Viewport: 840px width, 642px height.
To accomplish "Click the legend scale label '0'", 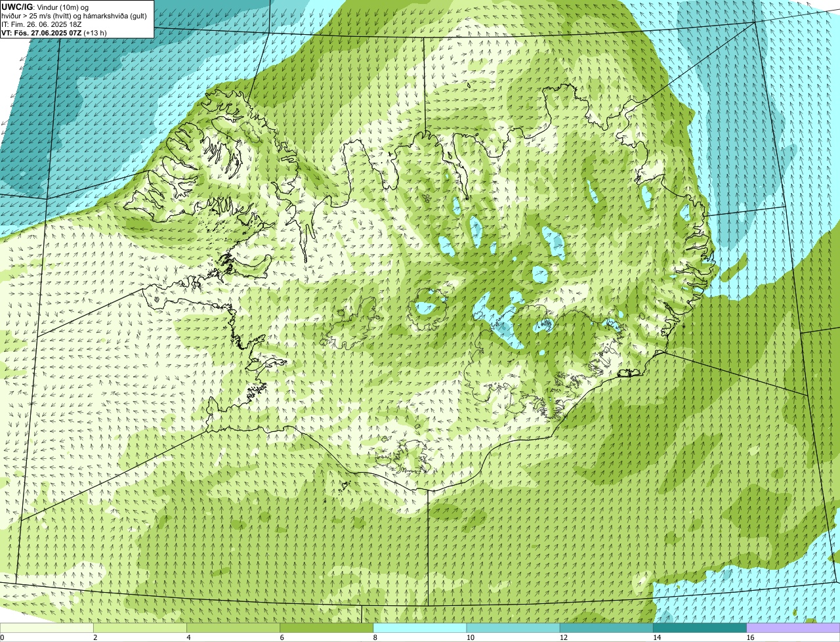I will tap(2, 637).
